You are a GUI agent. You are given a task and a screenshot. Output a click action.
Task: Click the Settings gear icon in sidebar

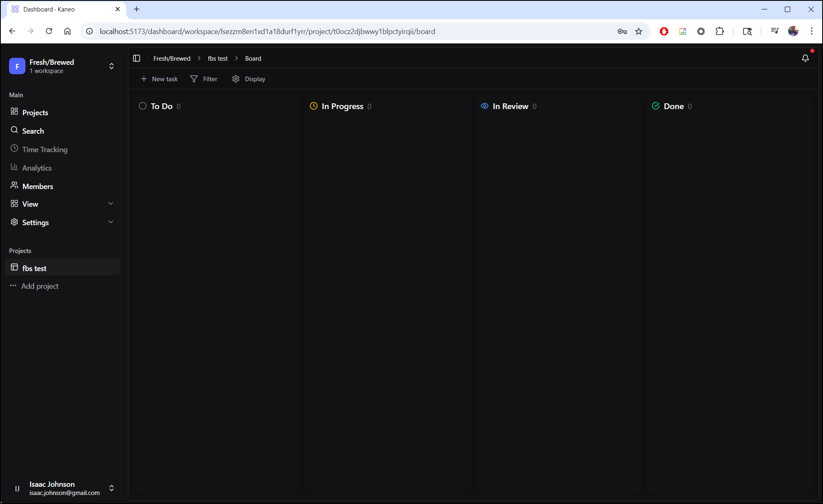coord(14,222)
